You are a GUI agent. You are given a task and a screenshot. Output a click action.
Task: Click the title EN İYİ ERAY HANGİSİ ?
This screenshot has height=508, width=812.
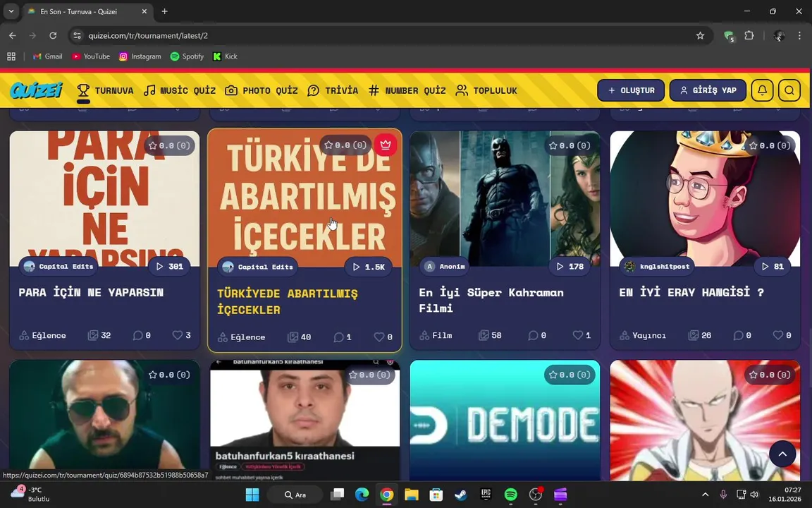tap(691, 292)
